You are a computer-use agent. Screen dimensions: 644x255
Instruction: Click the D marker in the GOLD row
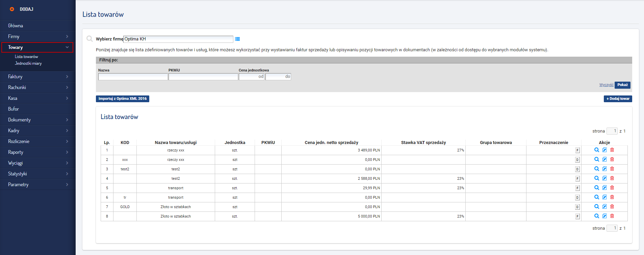click(577, 207)
